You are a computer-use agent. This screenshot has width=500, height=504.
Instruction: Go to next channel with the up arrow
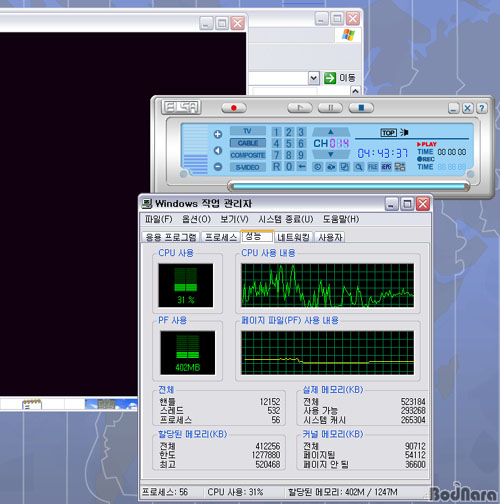(331, 132)
